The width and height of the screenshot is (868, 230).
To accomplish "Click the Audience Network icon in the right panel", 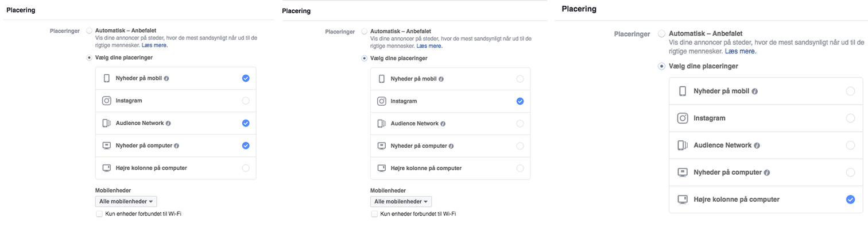I will [x=683, y=145].
